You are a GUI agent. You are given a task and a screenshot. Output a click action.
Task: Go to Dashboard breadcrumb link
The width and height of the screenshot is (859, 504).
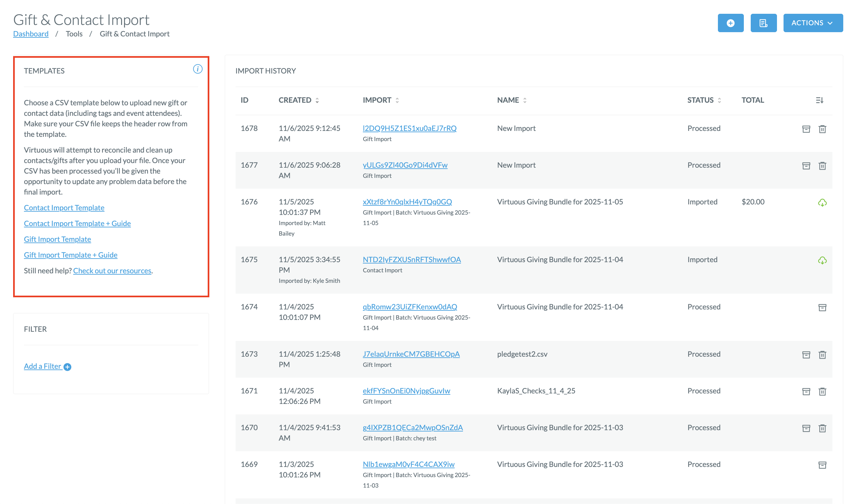point(31,34)
